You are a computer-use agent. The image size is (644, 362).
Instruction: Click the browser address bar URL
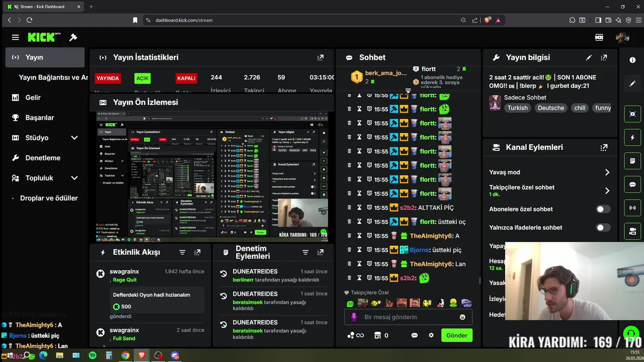(x=184, y=20)
